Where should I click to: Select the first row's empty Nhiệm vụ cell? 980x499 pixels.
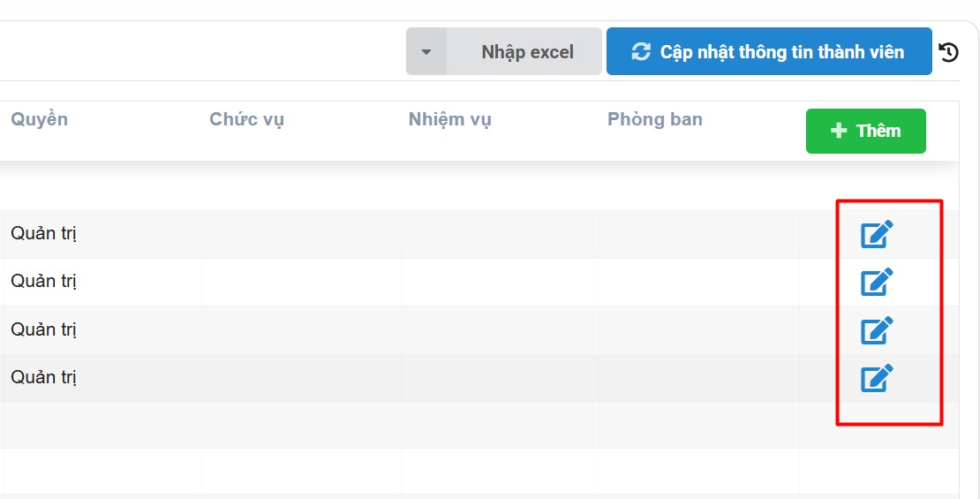click(501, 234)
